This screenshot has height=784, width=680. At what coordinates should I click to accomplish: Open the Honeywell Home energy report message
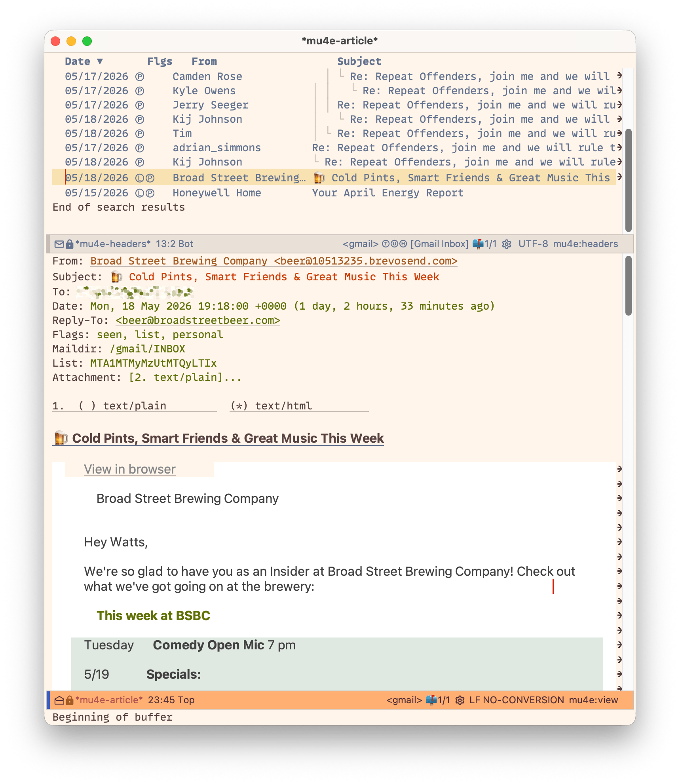[x=334, y=193]
